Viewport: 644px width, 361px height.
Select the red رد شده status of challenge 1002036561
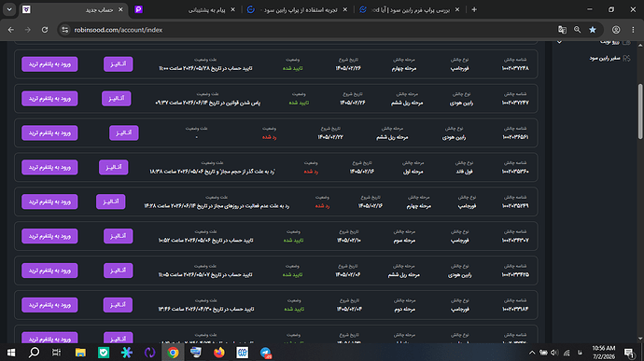pos(270,137)
